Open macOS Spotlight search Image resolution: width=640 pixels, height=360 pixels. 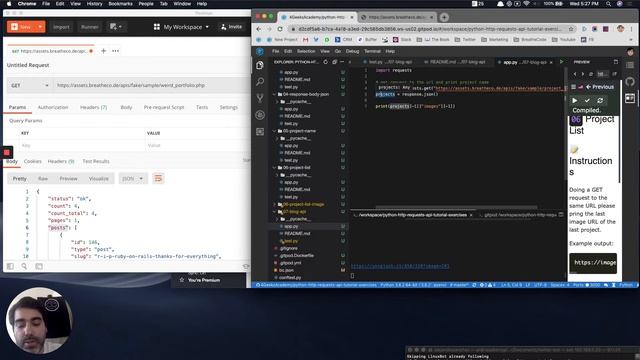608,4
